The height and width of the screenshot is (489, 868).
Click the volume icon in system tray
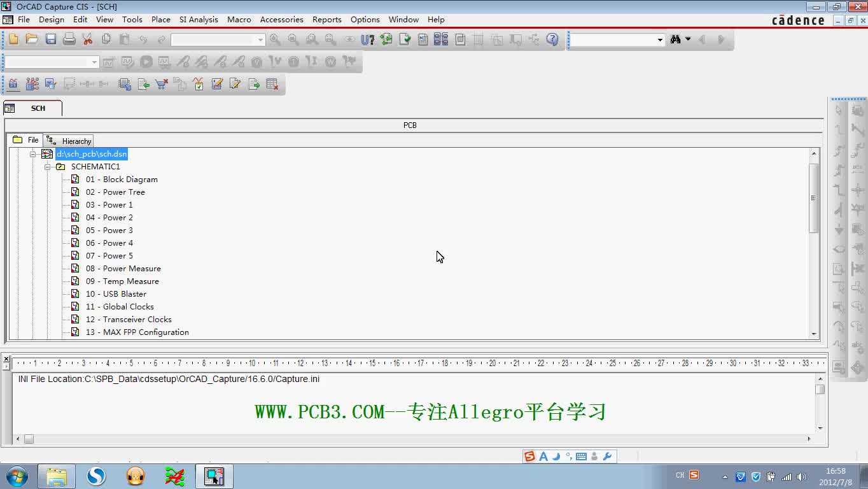point(801,476)
